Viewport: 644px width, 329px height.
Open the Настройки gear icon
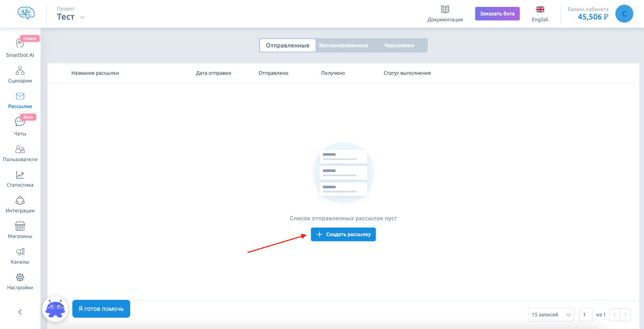pyautogui.click(x=20, y=278)
